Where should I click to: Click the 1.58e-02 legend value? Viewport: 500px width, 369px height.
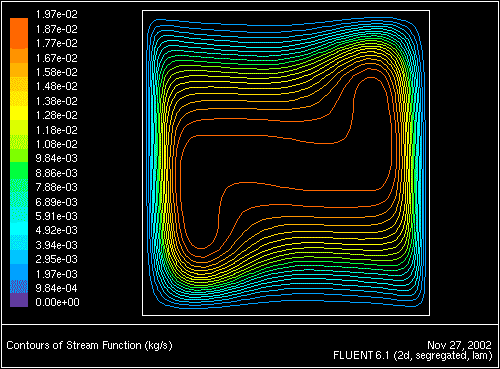pyautogui.click(x=57, y=72)
